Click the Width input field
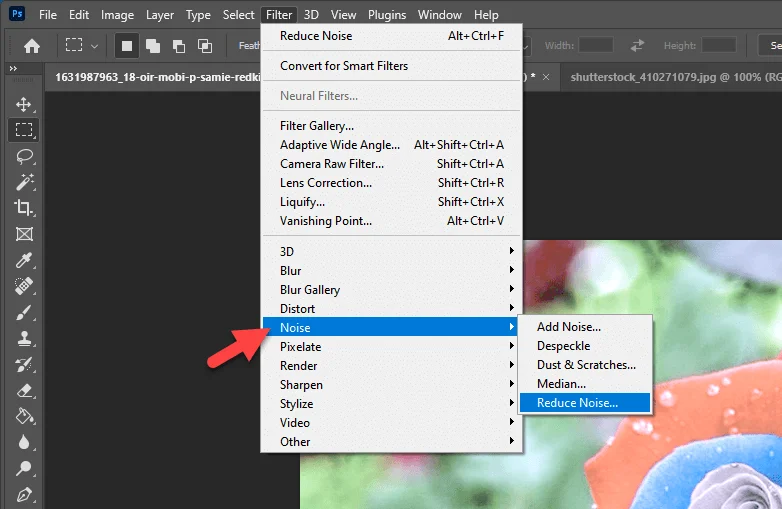Image resolution: width=782 pixels, height=509 pixels. 595,45
